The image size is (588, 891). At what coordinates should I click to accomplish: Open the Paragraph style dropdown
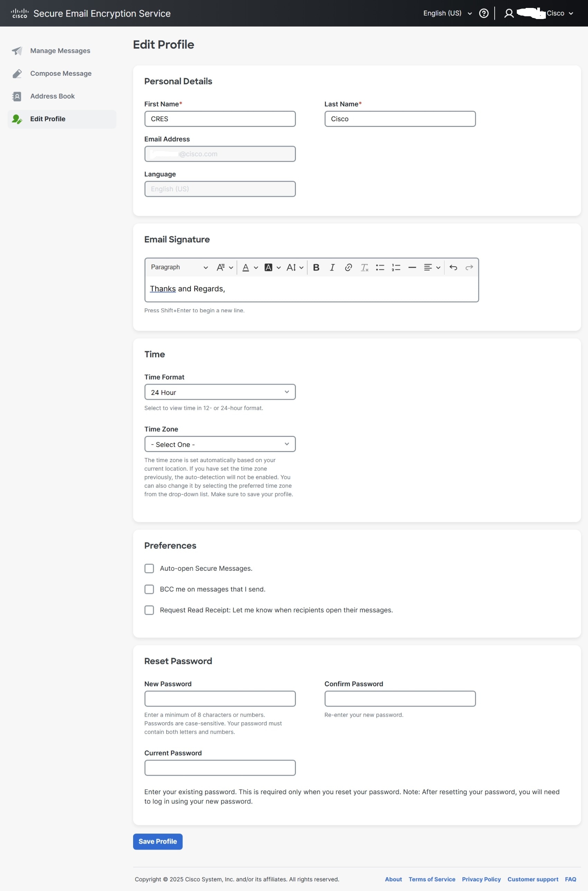pos(179,267)
